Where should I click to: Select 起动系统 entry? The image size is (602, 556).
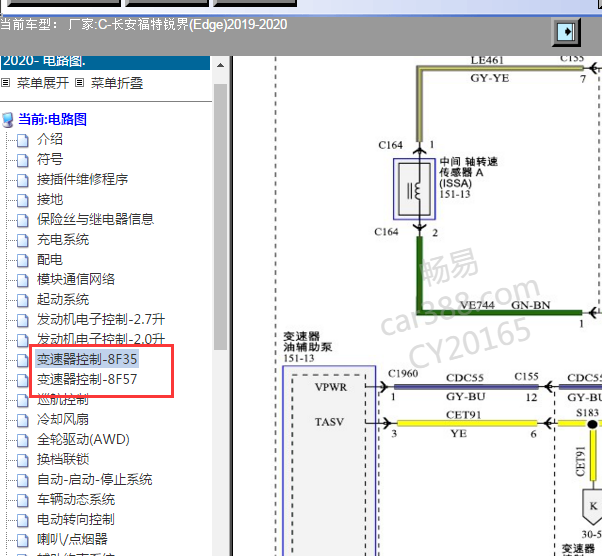tap(63, 300)
